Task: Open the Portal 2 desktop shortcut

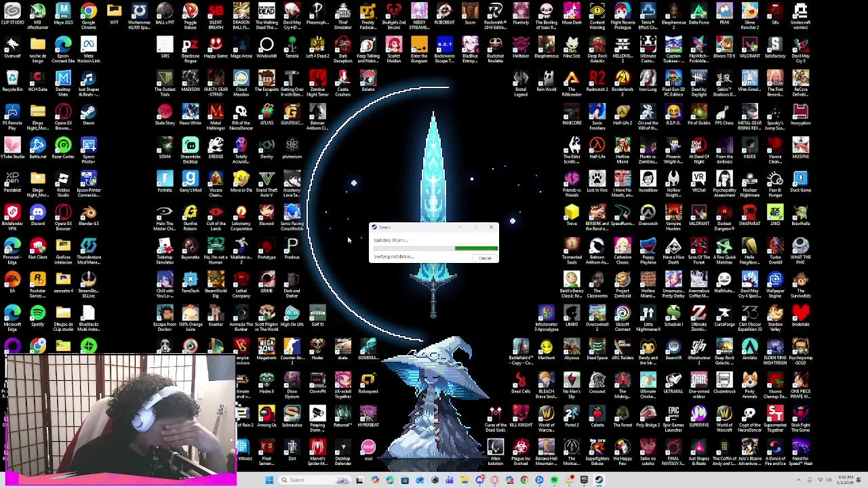Action: (572, 417)
